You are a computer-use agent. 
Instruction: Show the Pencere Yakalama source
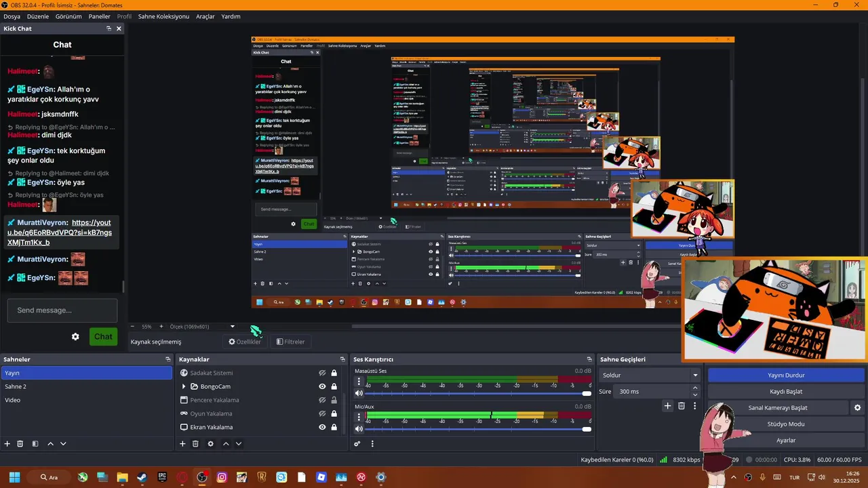point(323,400)
